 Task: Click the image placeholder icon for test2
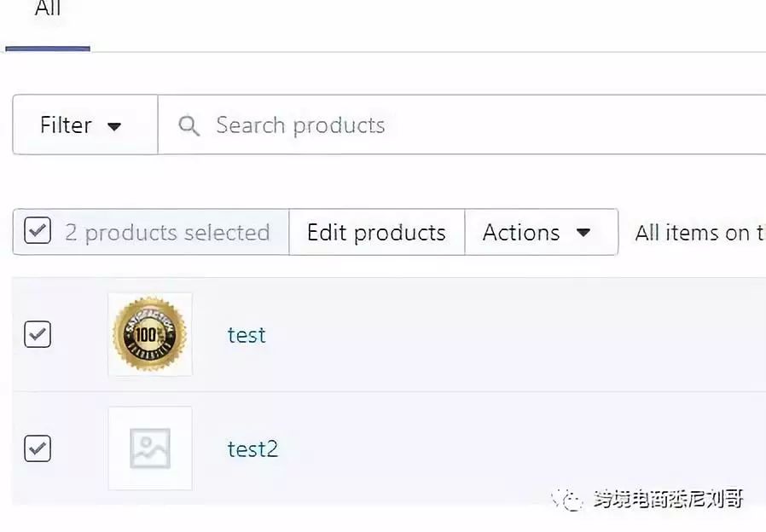[x=149, y=448]
